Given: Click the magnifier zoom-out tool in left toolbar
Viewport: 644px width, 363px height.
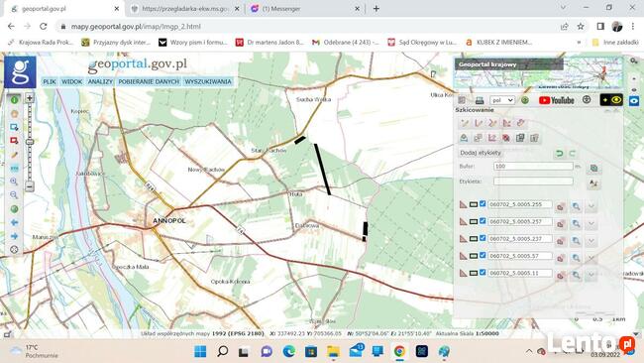Looking at the screenshot, I should coord(15,194).
